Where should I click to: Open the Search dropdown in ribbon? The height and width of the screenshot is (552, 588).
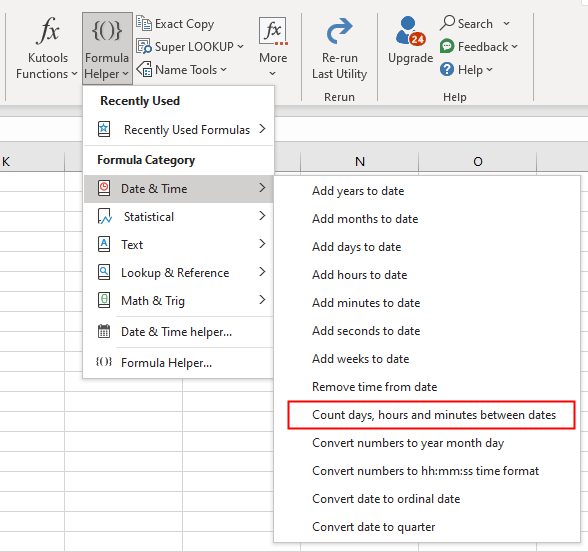tap(506, 24)
